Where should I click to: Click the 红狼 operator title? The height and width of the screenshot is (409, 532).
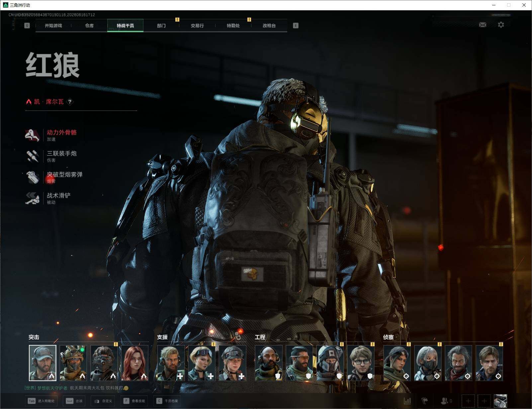(x=53, y=65)
